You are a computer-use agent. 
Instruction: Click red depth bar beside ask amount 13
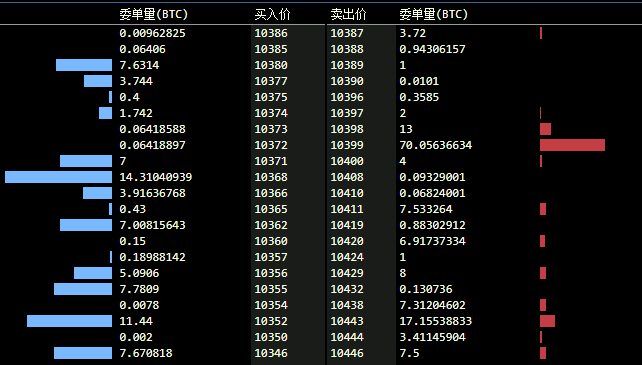click(545, 129)
